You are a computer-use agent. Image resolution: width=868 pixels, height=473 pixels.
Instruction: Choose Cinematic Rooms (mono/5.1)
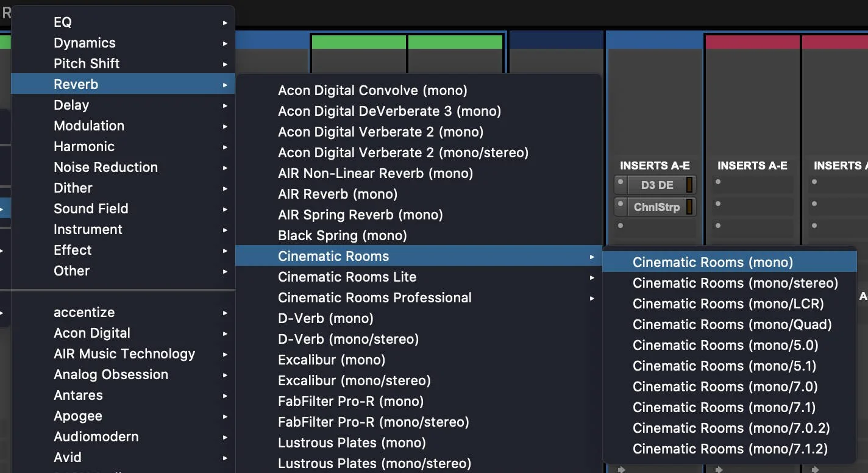[x=730, y=366]
